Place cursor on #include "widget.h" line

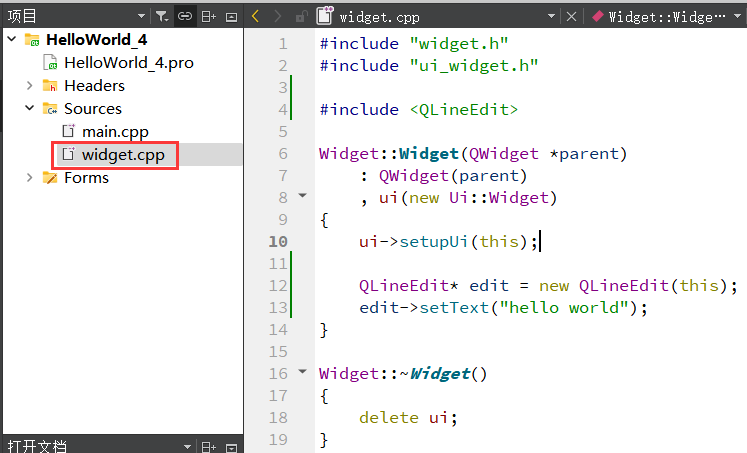coord(414,43)
